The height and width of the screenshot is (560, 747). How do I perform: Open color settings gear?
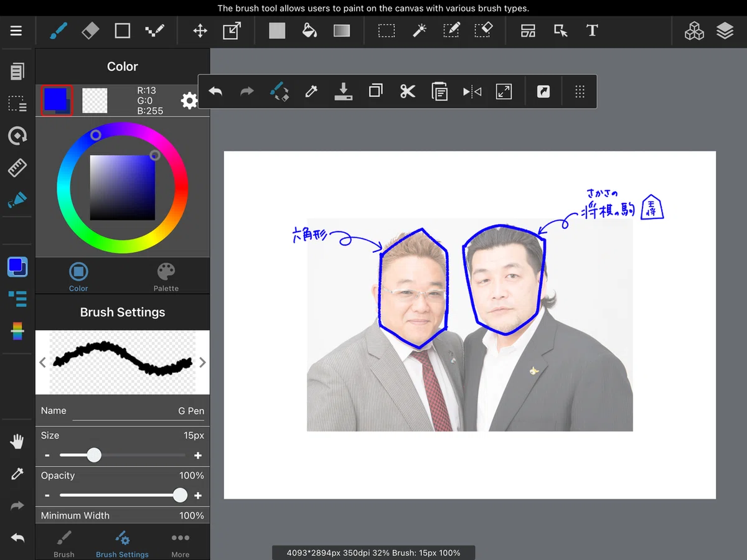point(189,100)
